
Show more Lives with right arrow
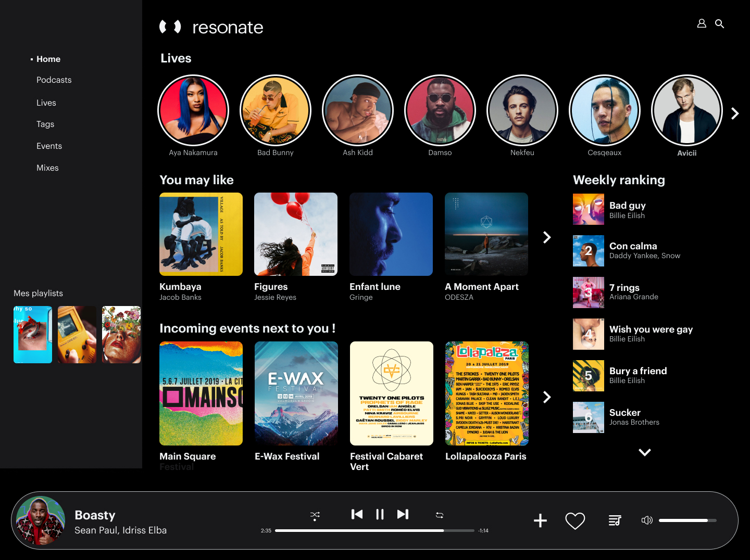735,113
